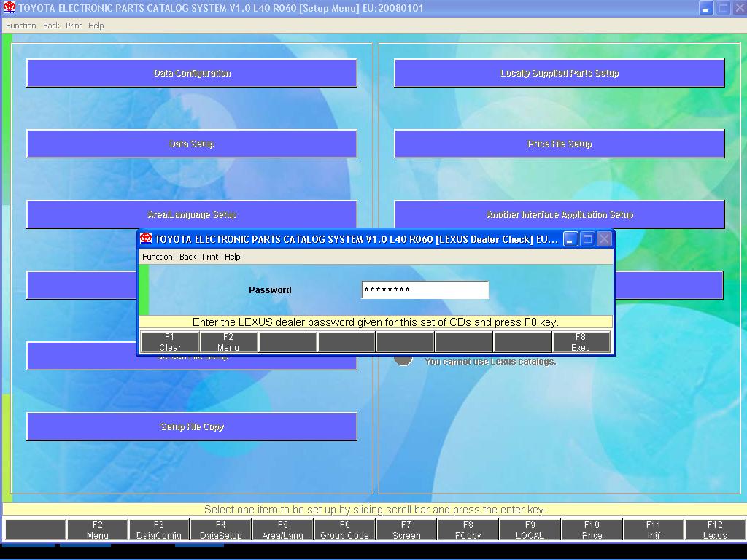747x560 pixels.
Task: Click the Toyota logo icon in Lexus dialog title bar
Action: (x=146, y=239)
